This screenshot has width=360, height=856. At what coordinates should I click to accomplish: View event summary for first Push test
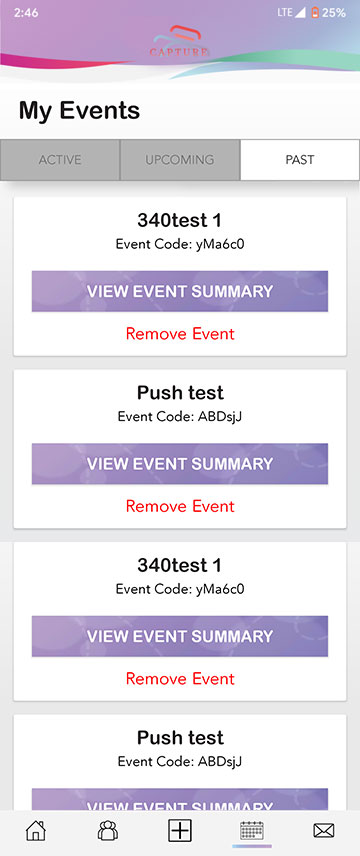tap(180, 463)
